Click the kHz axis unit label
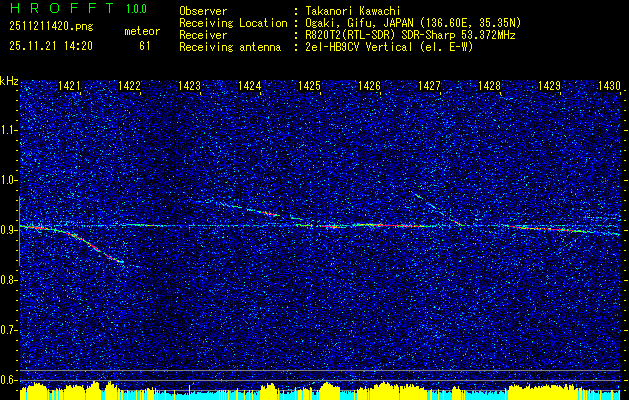629x400 pixels. coord(9,81)
